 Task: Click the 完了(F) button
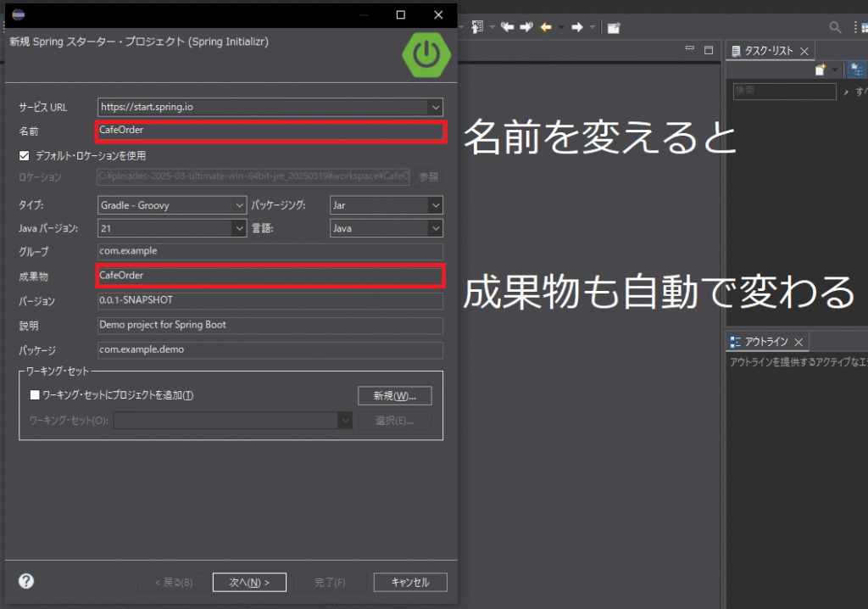(x=330, y=583)
